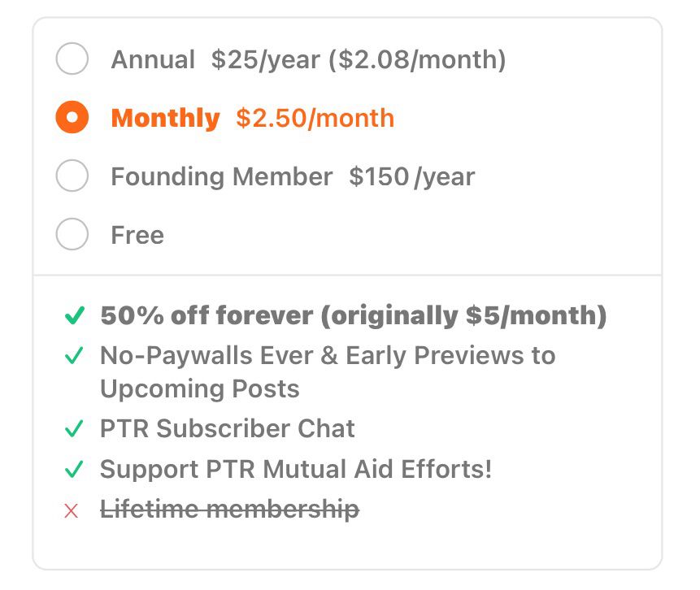This screenshot has width=700, height=590.
Task: Select the Monthly plan radio button
Action: click(x=72, y=117)
